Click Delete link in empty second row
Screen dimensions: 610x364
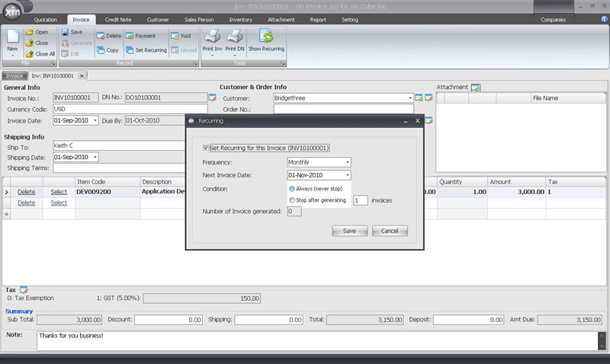[x=27, y=203]
